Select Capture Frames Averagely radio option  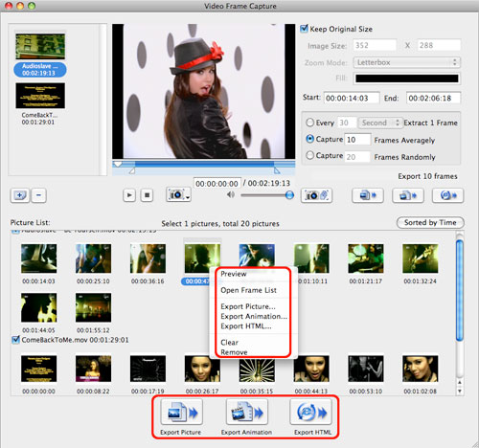point(309,139)
